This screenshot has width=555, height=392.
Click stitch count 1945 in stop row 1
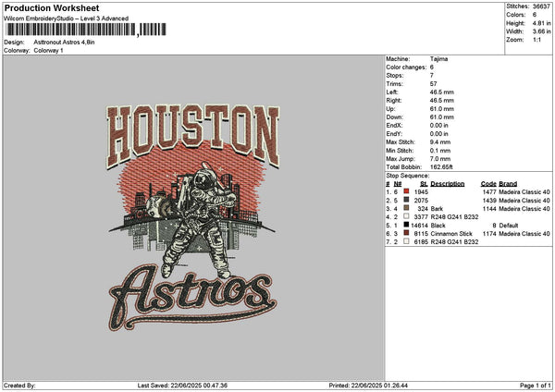pyautogui.click(x=421, y=191)
